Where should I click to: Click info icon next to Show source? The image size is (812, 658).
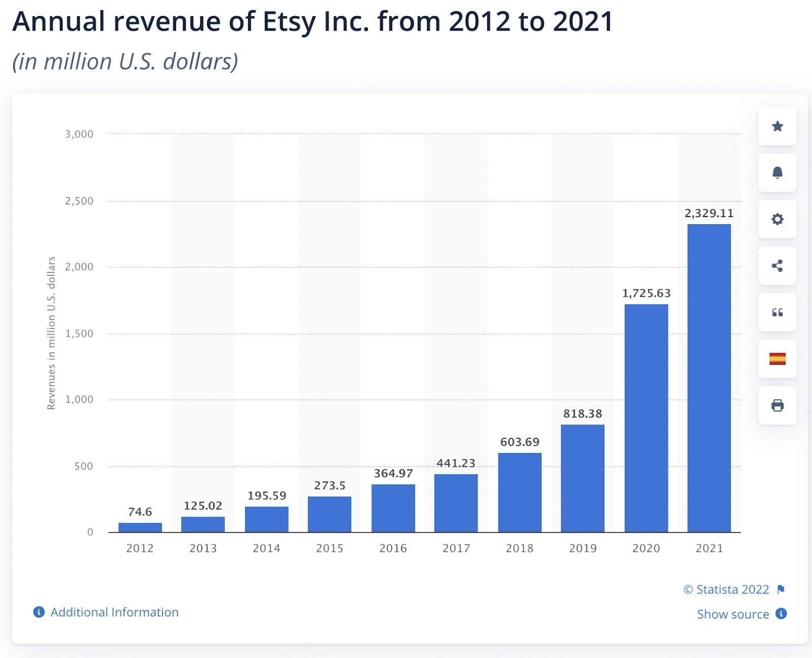[x=782, y=613]
